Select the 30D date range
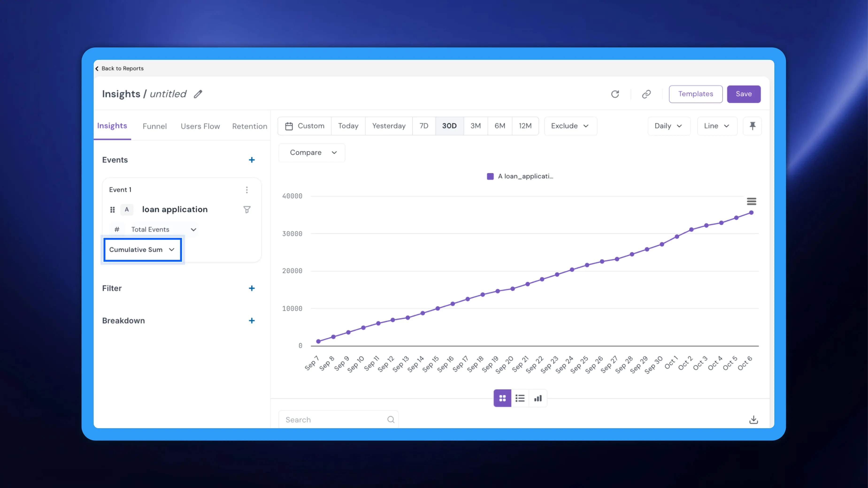The height and width of the screenshot is (488, 868). pos(449,126)
